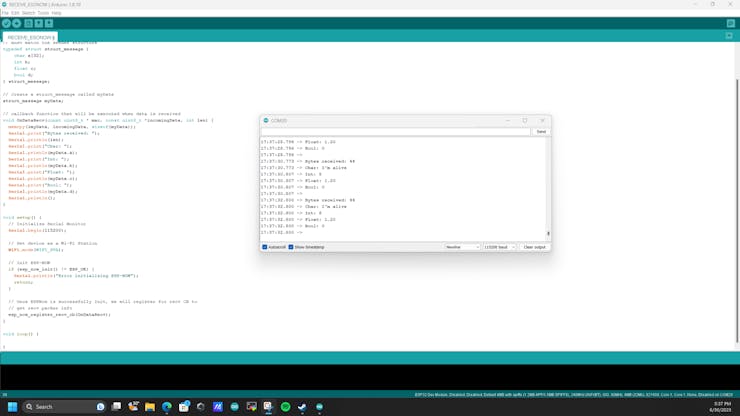Select the RECEIVE_ESONOW sketch tab
The image size is (740, 416).
[30, 37]
